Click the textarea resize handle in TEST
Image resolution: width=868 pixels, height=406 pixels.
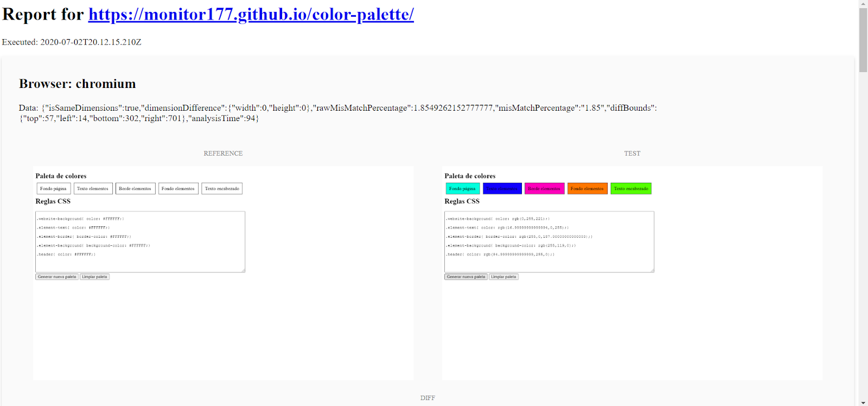coord(652,270)
